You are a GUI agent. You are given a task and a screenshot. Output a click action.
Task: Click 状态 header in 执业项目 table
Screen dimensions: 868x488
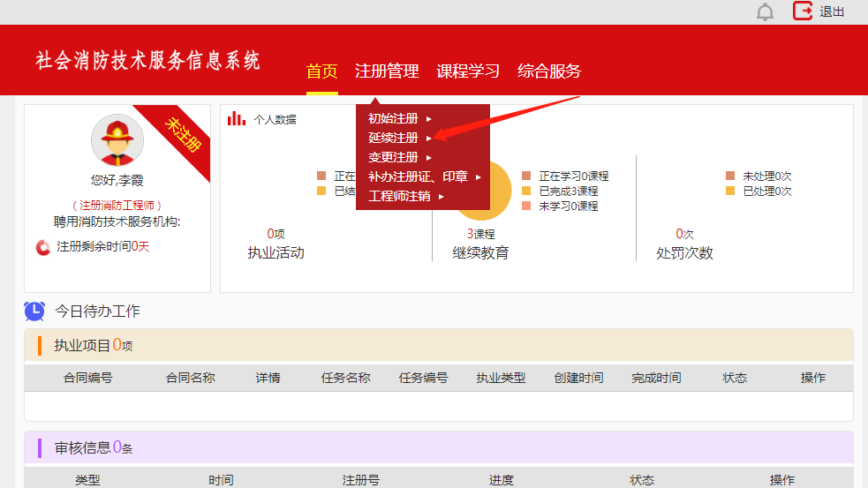(735, 378)
